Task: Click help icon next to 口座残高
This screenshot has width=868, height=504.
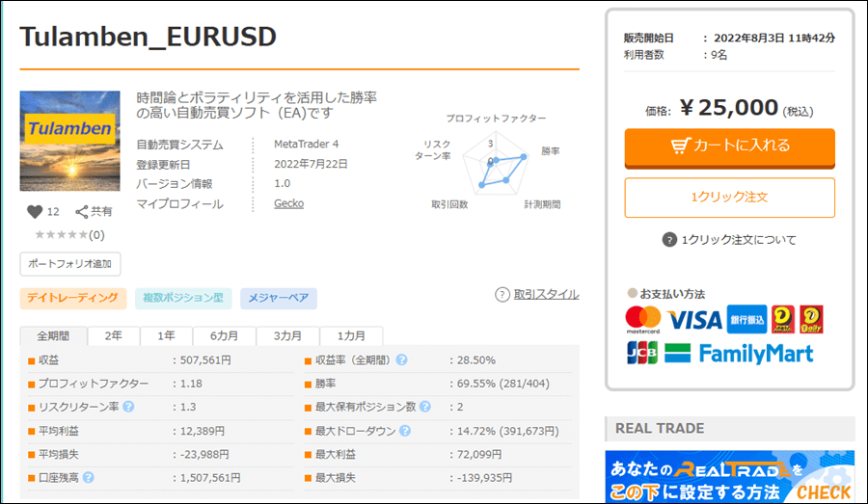Action: pos(88,477)
